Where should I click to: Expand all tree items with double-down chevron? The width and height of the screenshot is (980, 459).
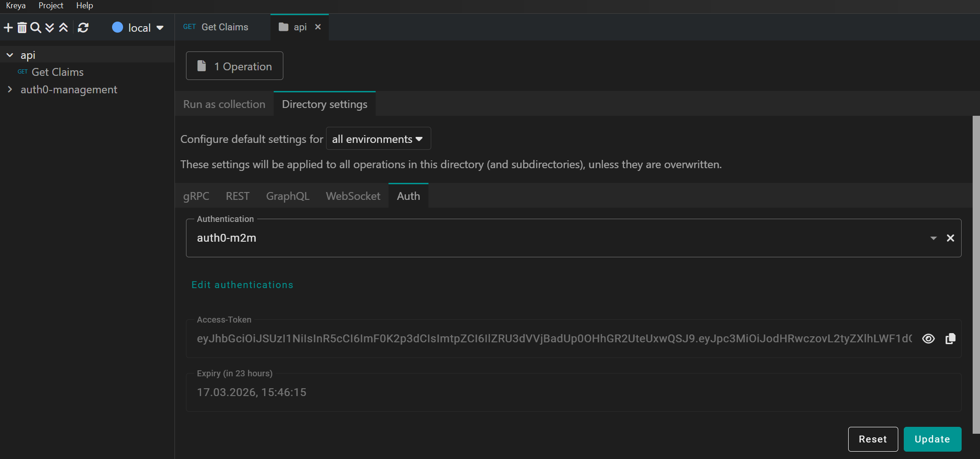point(50,28)
